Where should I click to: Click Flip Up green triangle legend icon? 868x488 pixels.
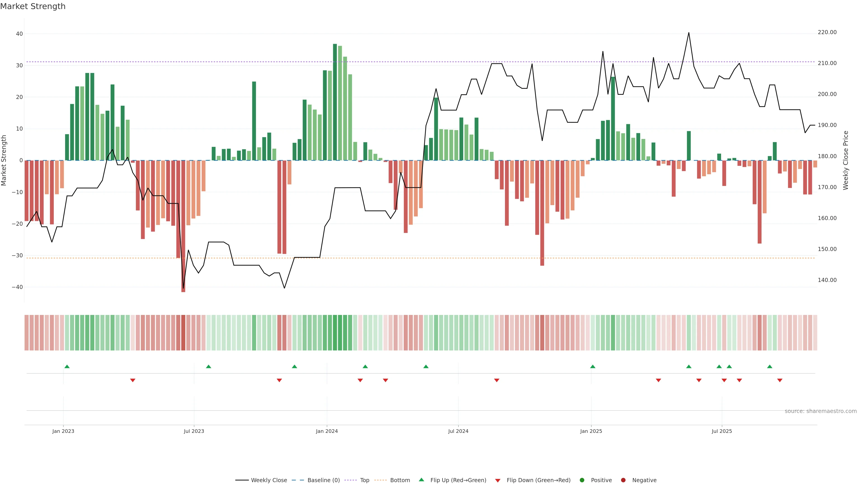tap(421, 480)
